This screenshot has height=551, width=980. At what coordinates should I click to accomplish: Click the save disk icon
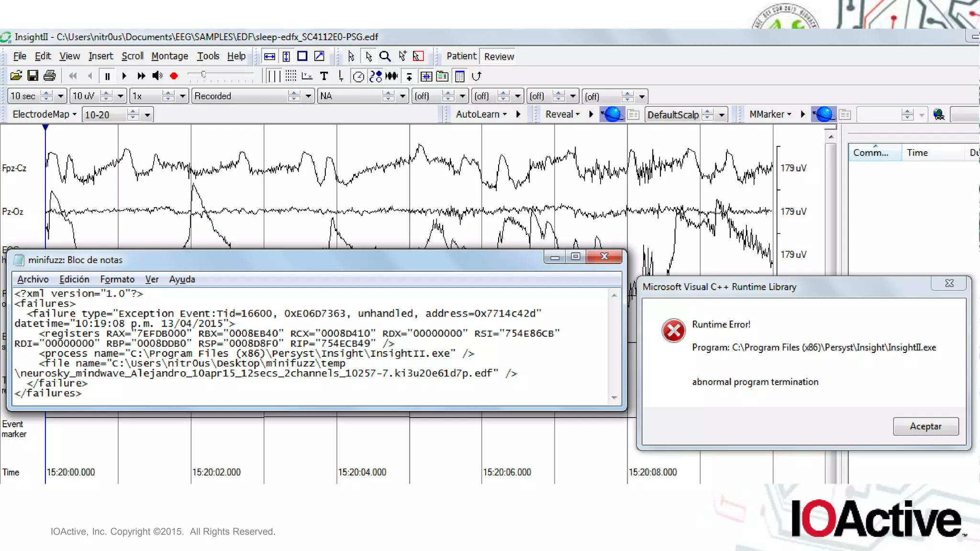[x=33, y=76]
